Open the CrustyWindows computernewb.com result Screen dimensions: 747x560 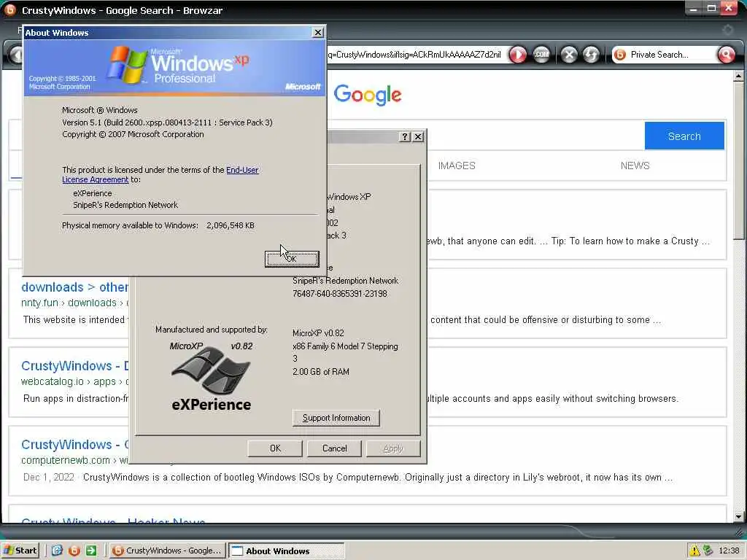75,444
